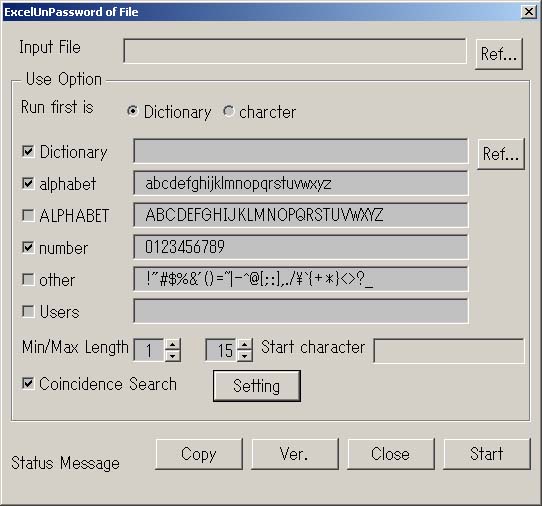Start the password search
Viewport: 542px width, 506px height.
pyautogui.click(x=487, y=454)
